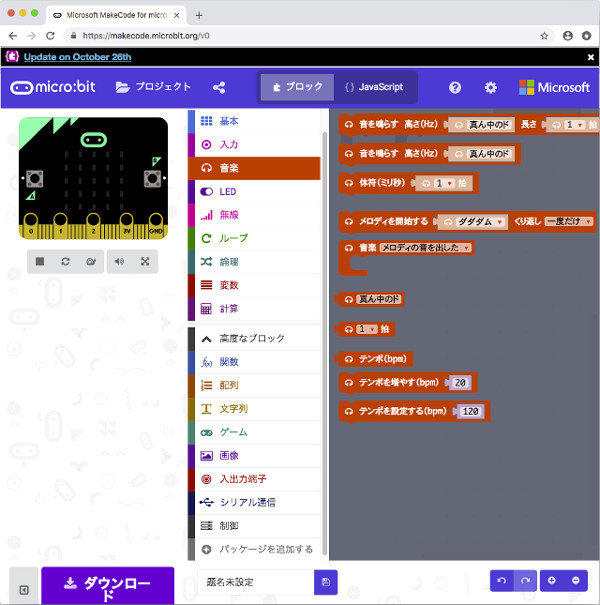This screenshot has height=605, width=600.
Task: Open the share project icon
Action: pyautogui.click(x=219, y=87)
